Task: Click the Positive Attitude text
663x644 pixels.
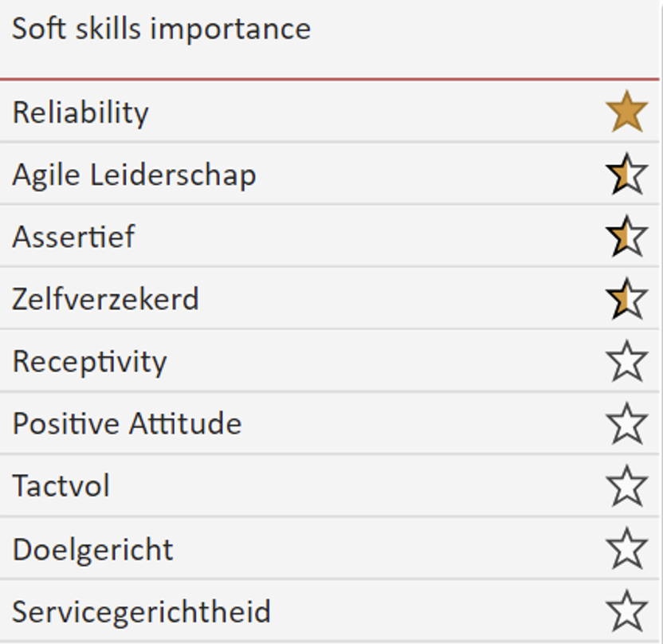Action: (127, 424)
